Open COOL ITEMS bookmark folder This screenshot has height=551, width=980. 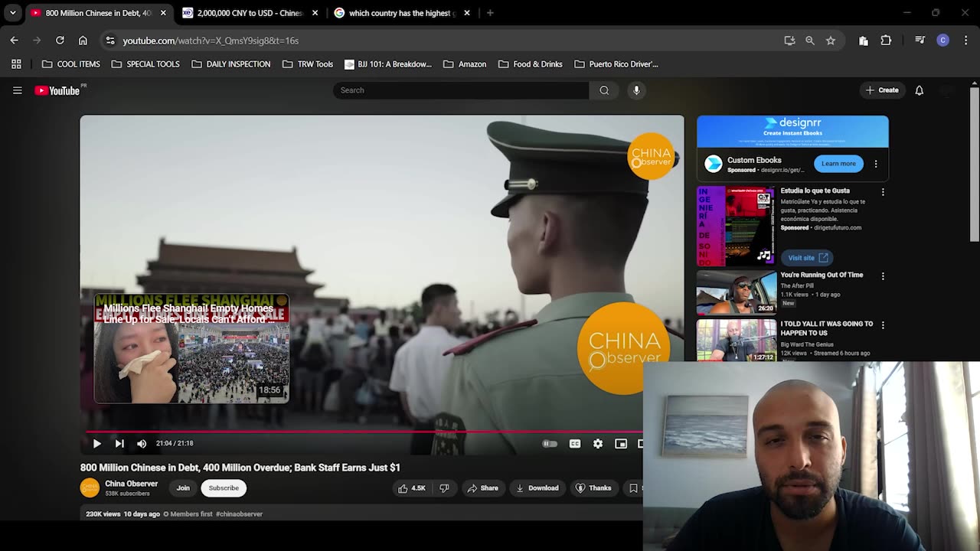click(x=71, y=64)
